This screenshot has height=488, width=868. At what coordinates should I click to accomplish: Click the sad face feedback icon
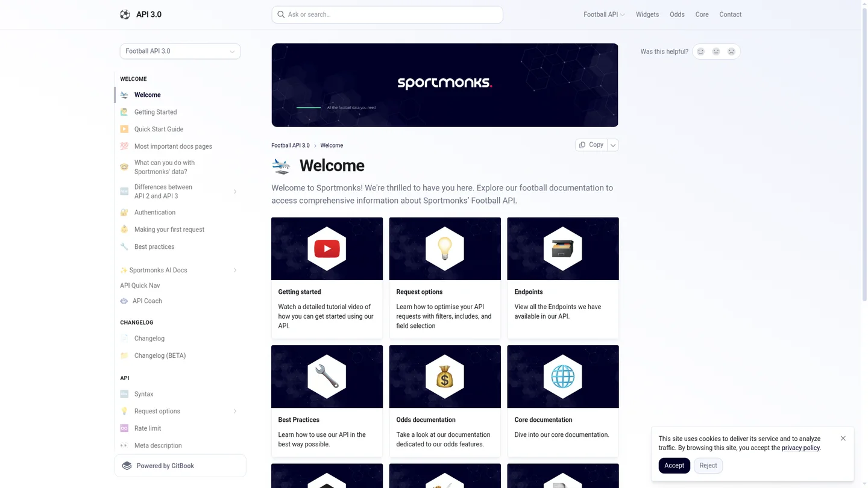[731, 52]
